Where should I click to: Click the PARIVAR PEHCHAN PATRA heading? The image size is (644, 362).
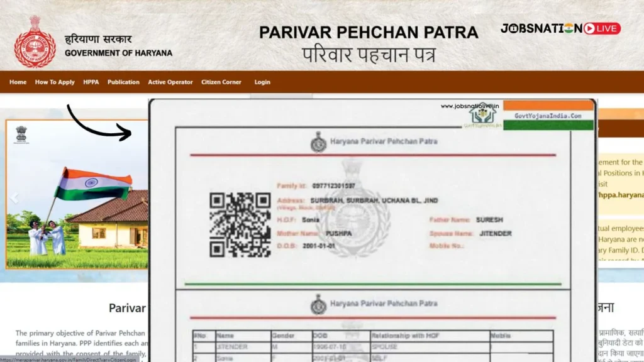point(369,33)
